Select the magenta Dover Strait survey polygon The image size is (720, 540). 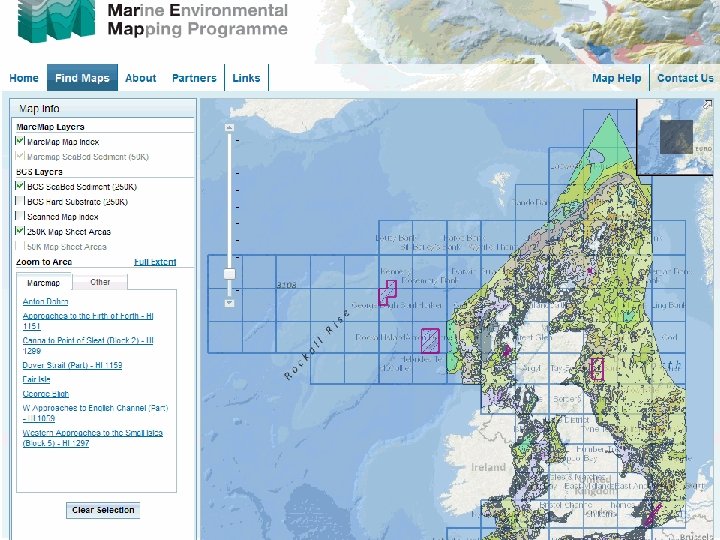[x=652, y=515]
